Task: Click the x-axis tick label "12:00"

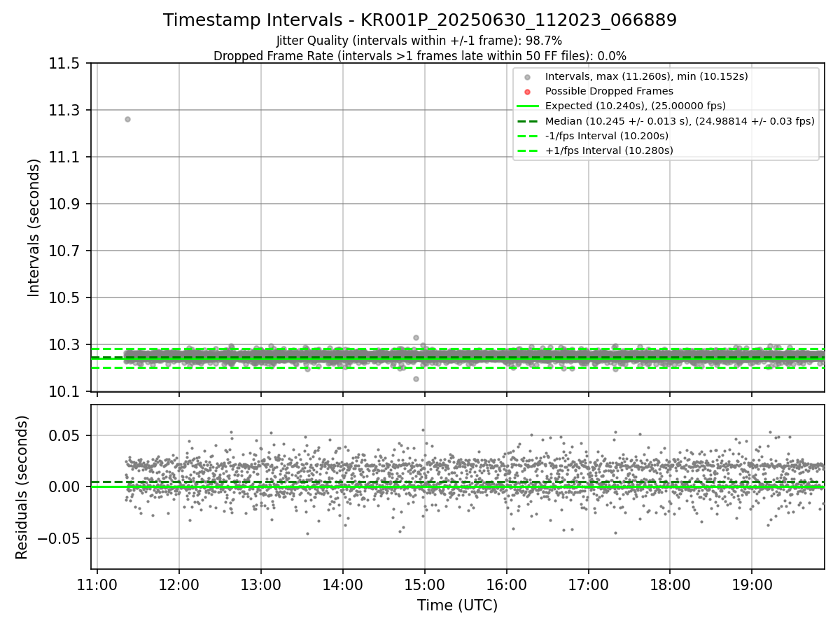Action: point(179,583)
